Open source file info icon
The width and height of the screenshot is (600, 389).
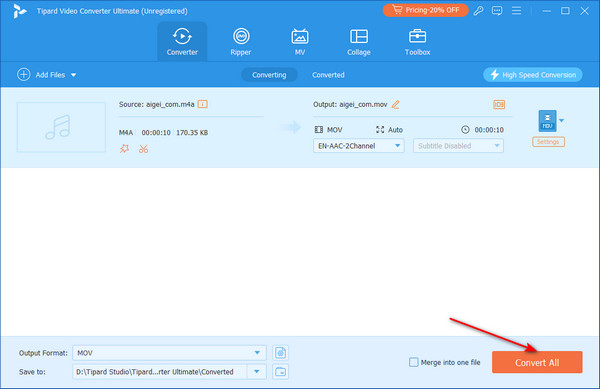202,104
